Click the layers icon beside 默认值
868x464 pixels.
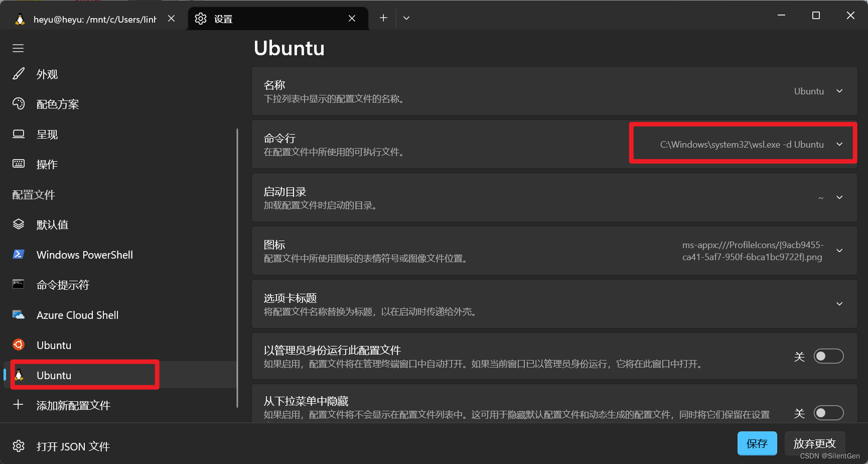coord(19,224)
